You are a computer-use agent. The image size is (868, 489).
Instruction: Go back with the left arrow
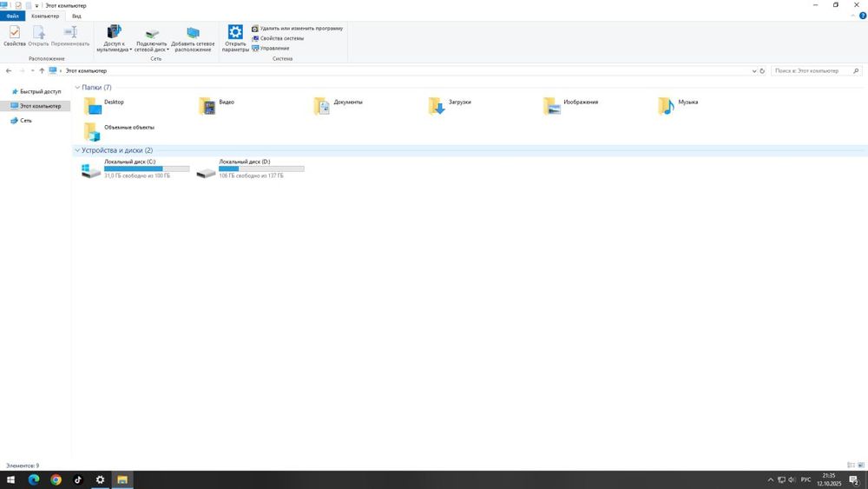[9, 71]
